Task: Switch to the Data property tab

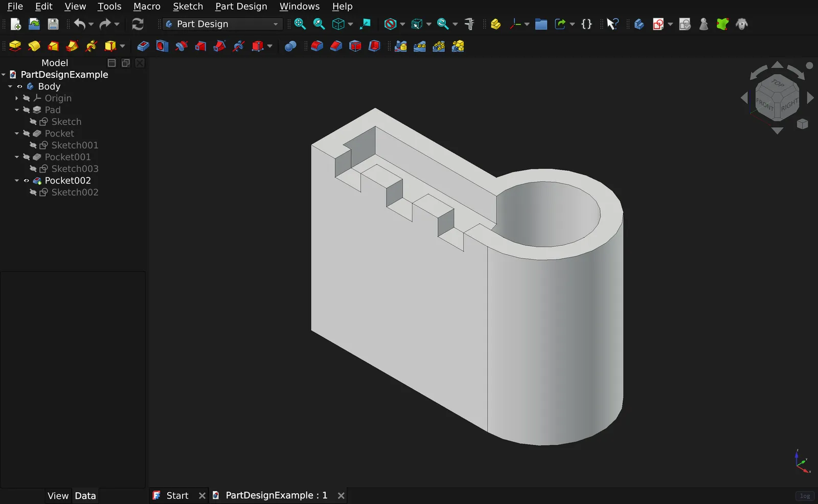Action: click(x=85, y=496)
